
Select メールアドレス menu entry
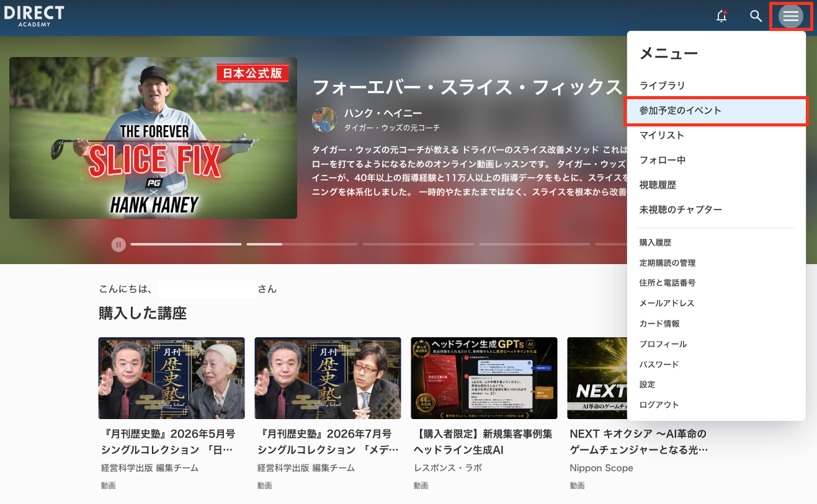tap(717, 303)
